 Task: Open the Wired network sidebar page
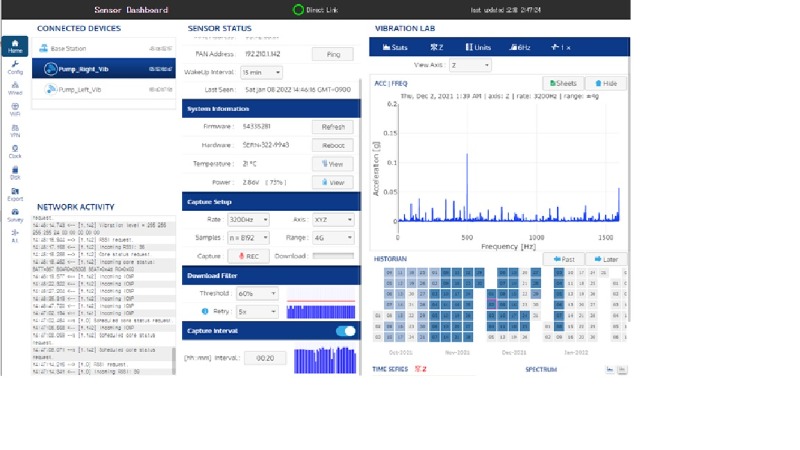pyautogui.click(x=15, y=88)
